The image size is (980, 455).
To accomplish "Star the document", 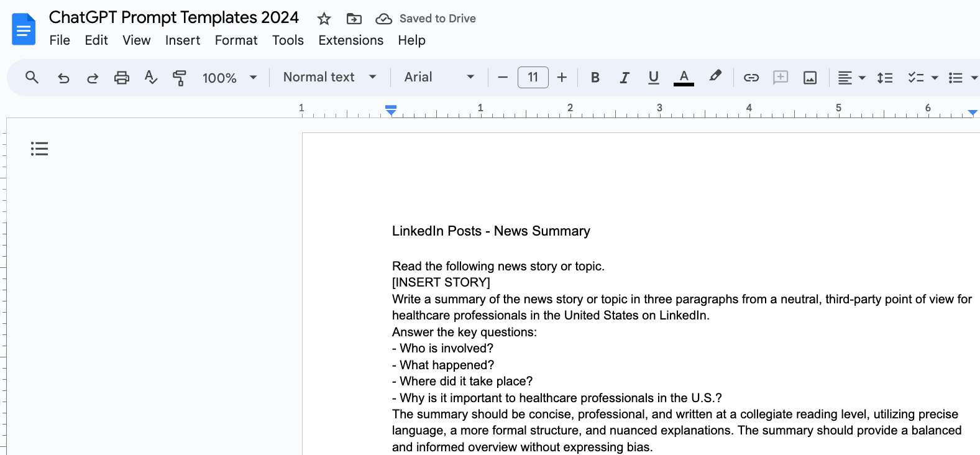I will 324,19.
